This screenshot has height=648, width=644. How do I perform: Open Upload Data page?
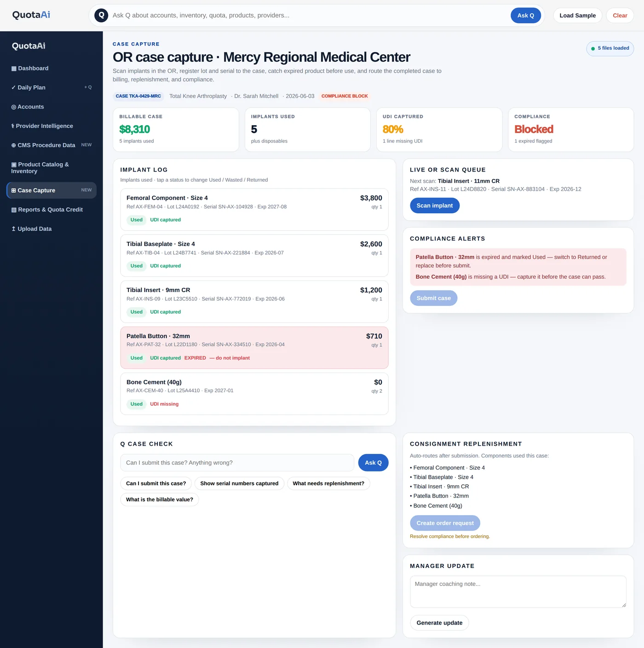pos(52,229)
